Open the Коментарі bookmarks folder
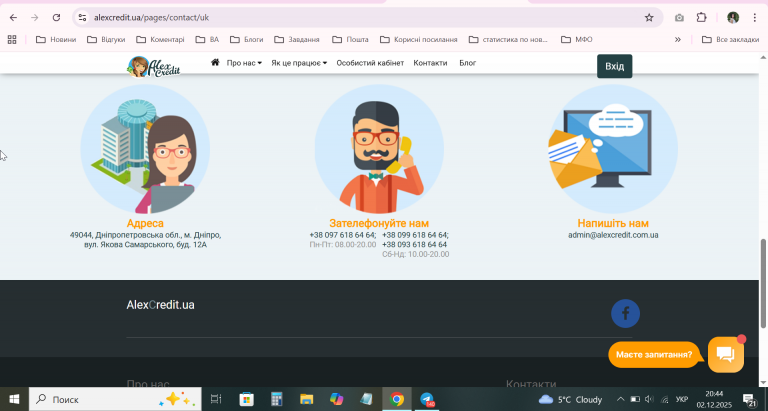This screenshot has width=768, height=411. click(x=160, y=40)
